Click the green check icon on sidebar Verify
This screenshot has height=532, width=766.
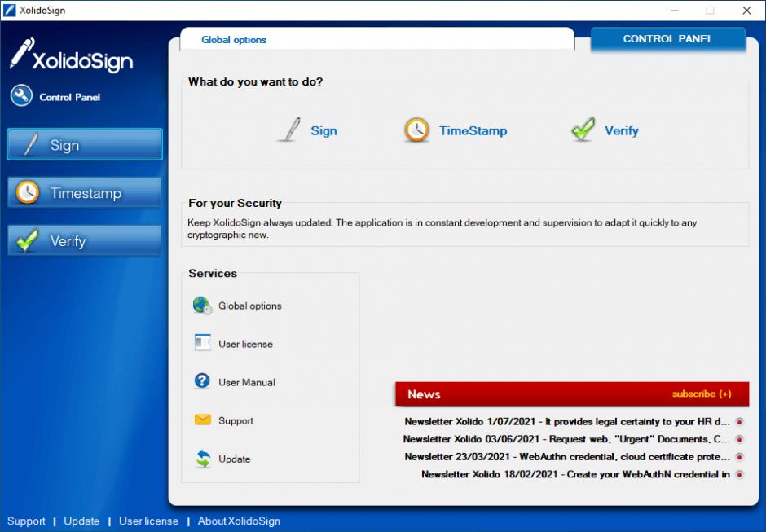point(28,240)
